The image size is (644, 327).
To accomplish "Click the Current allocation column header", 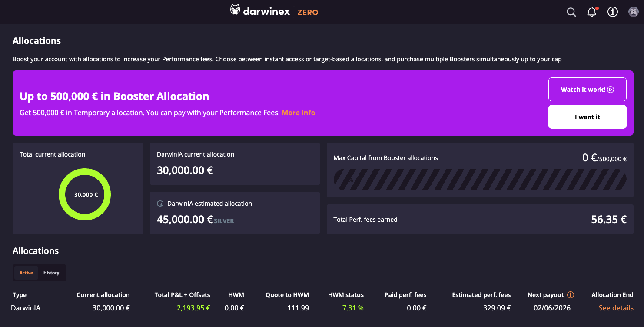I will 103,295.
